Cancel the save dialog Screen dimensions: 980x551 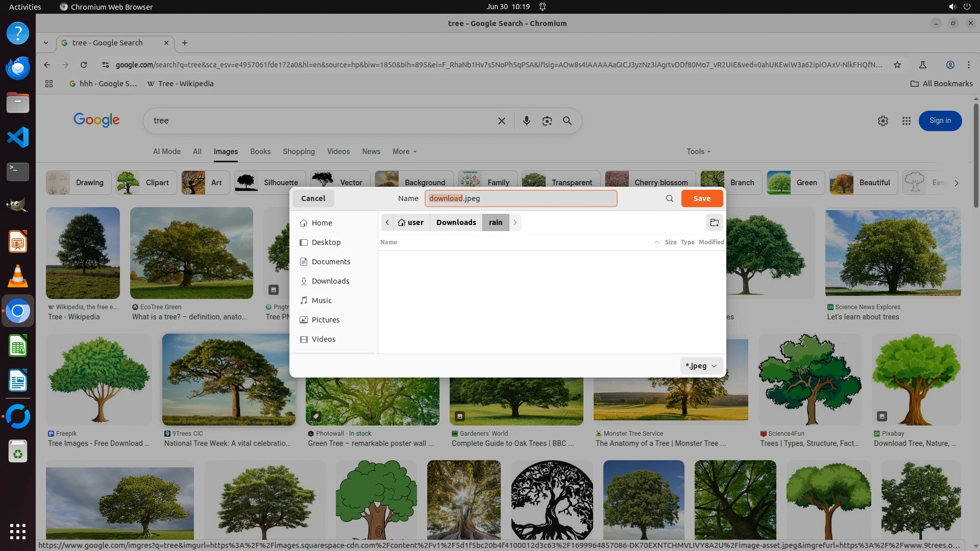click(x=313, y=198)
